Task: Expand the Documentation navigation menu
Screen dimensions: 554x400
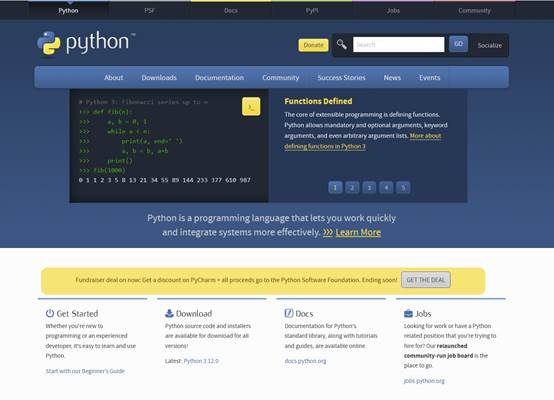Action: (219, 77)
